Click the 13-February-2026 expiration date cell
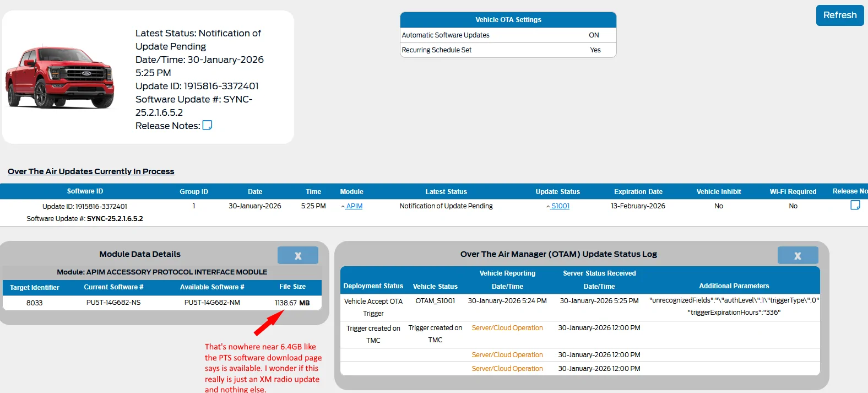 coord(638,206)
